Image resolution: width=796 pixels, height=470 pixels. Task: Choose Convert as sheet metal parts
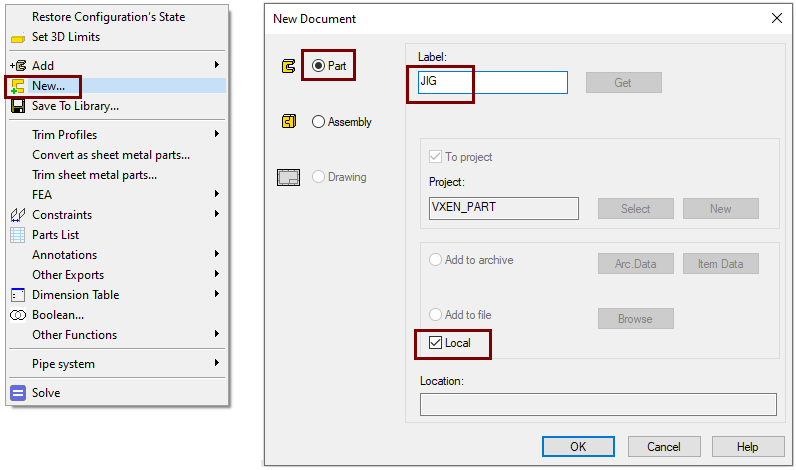point(111,155)
